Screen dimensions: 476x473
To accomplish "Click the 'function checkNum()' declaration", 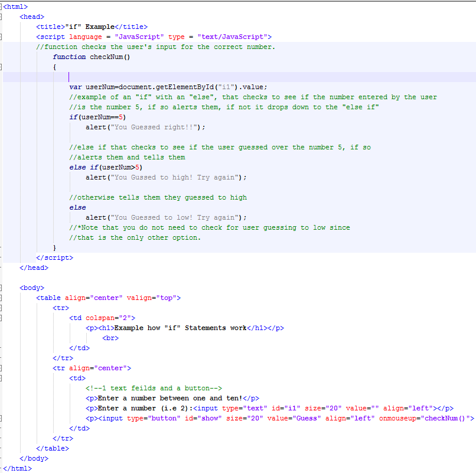I will pos(92,57).
